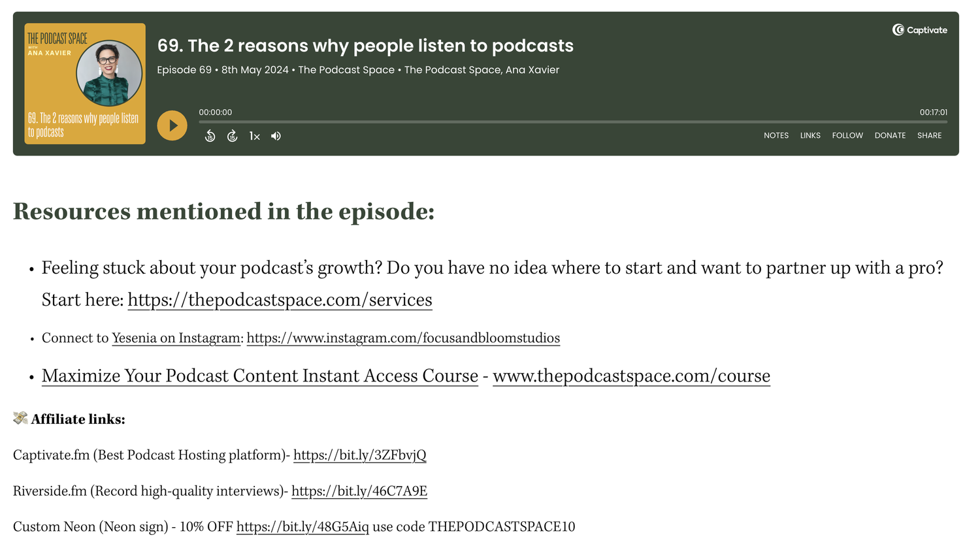Image resolution: width=980 pixels, height=550 pixels.
Task: View the episode LINKS section
Action: 810,135
